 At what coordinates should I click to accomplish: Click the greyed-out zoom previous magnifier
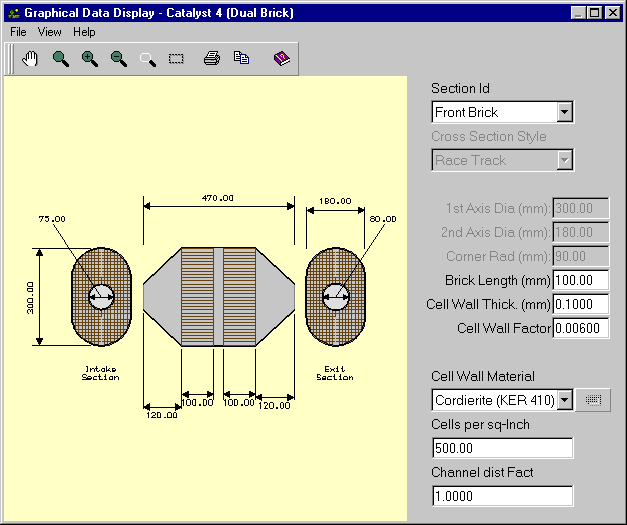click(x=148, y=59)
